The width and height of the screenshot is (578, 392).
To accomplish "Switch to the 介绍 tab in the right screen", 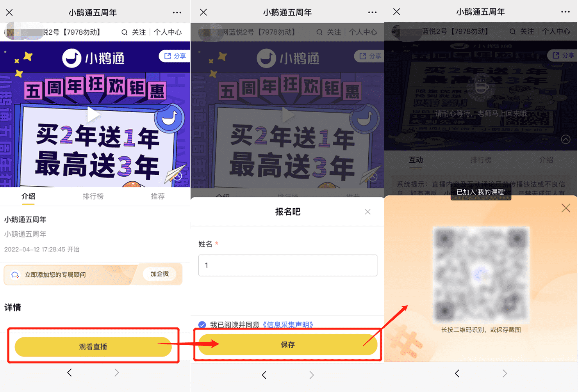I will 546,160.
